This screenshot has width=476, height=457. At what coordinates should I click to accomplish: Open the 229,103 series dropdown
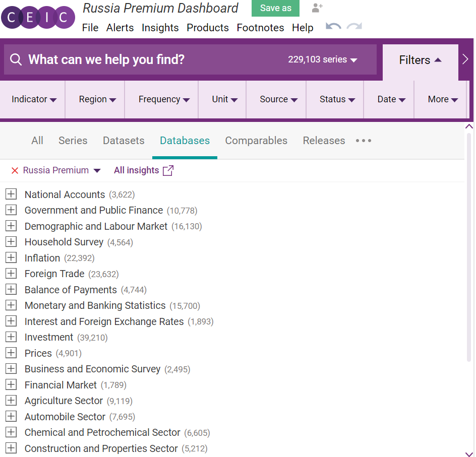pyautogui.click(x=322, y=59)
